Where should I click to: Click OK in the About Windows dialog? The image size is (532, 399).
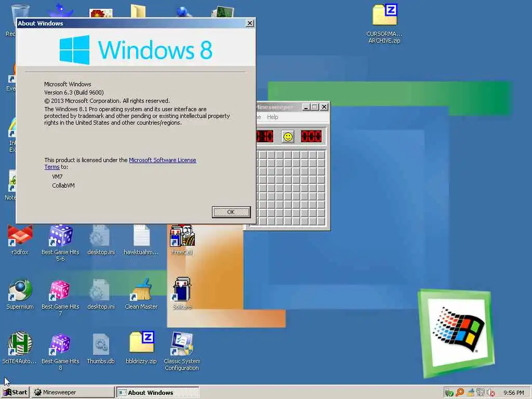coord(231,212)
